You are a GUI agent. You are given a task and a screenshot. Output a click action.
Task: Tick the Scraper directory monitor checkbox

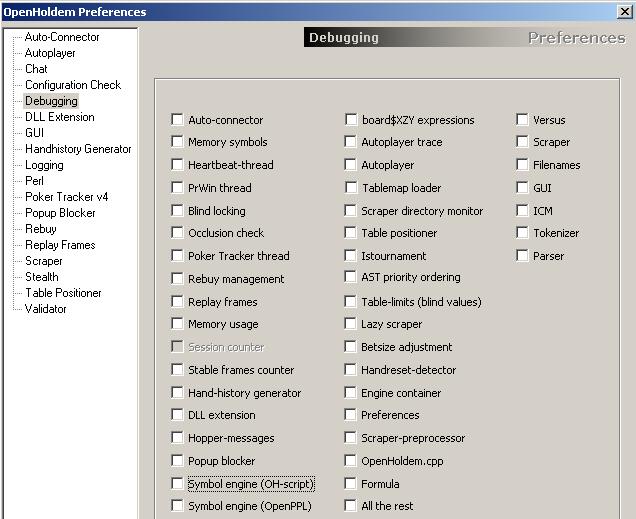pos(350,210)
